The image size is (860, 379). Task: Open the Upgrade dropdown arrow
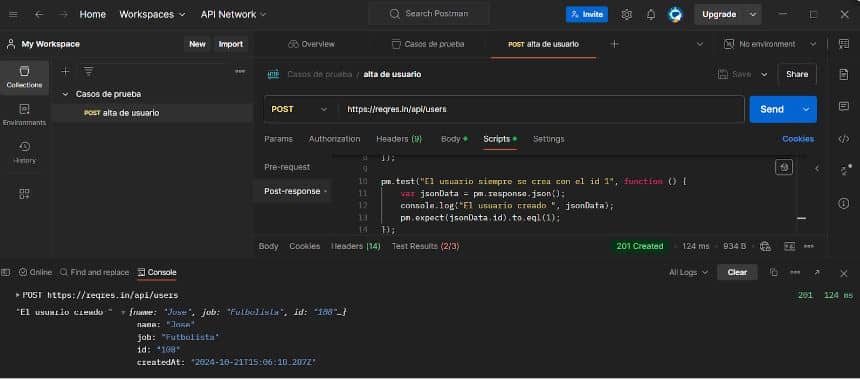click(x=753, y=15)
